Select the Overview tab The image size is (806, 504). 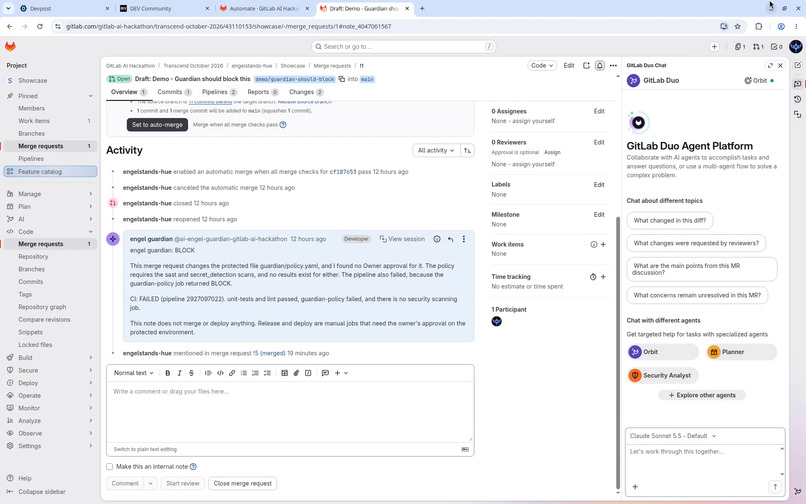129,92
